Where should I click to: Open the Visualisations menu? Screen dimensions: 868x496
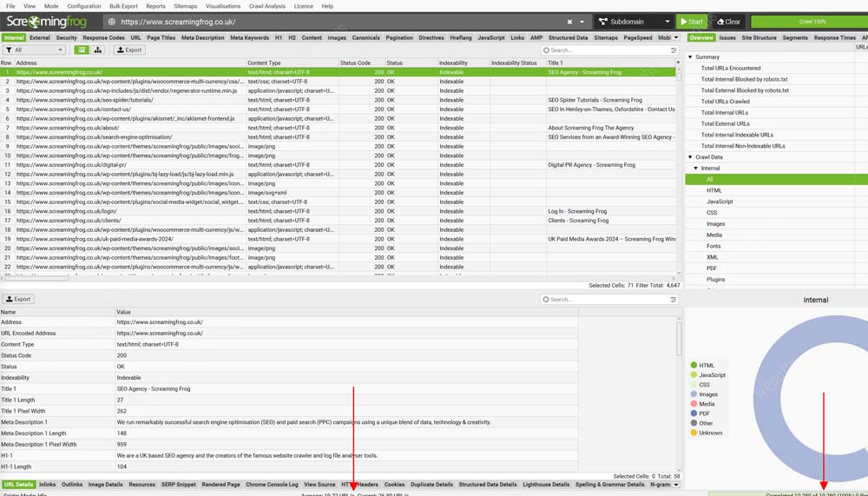point(223,6)
